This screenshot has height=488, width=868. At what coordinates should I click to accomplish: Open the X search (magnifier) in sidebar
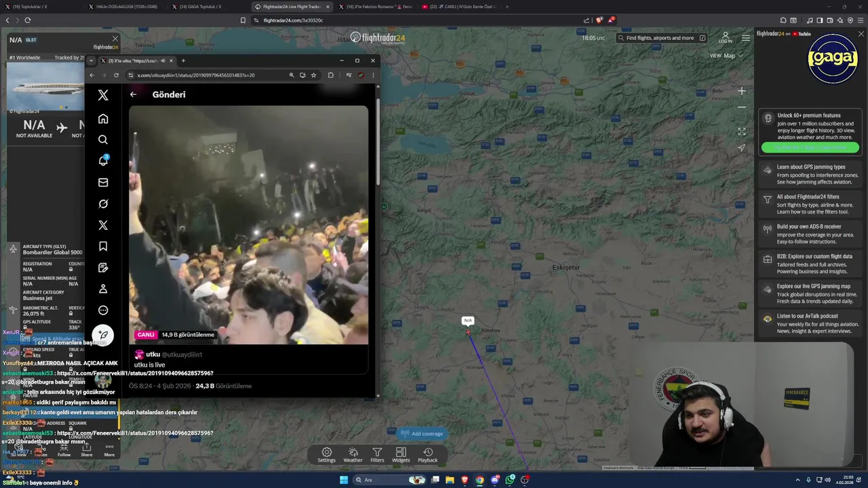pyautogui.click(x=103, y=140)
